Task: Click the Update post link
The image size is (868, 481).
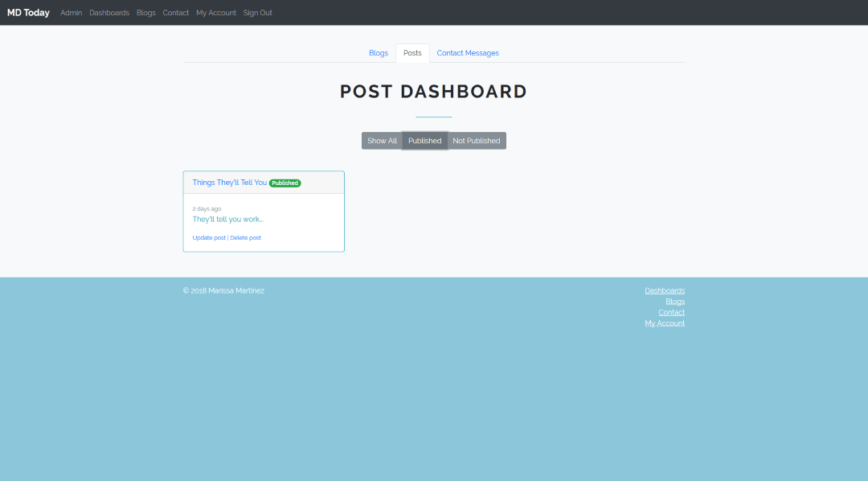Action: click(209, 238)
